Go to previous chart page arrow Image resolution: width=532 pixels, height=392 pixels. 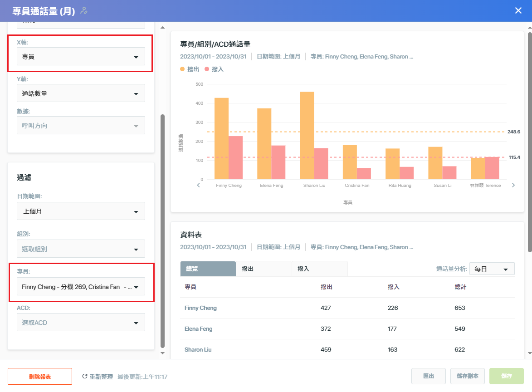pos(199,185)
